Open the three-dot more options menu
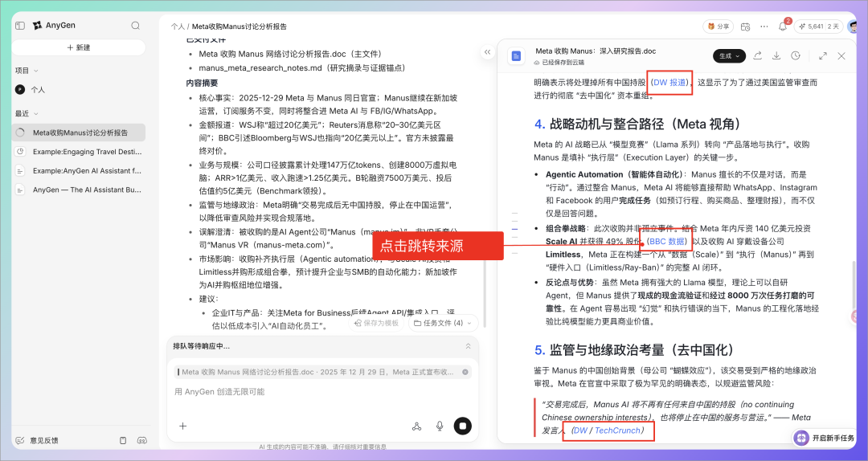This screenshot has width=868, height=461. point(764,26)
